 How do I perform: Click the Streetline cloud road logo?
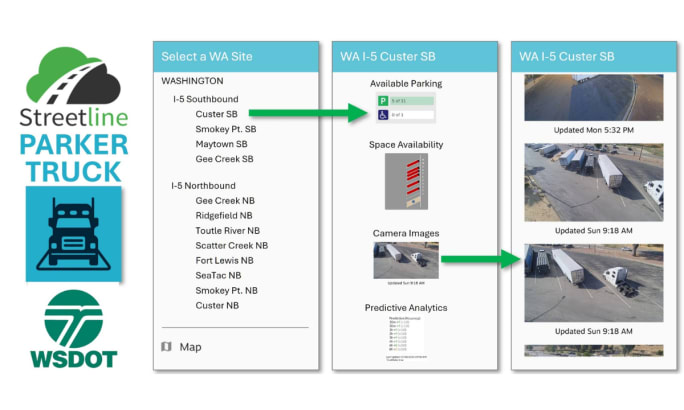click(73, 75)
